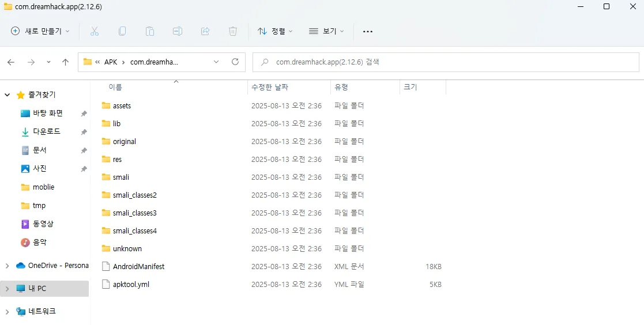Viewport: 644px width, 325px height.
Task: Go back with the left arrow
Action: pos(11,62)
